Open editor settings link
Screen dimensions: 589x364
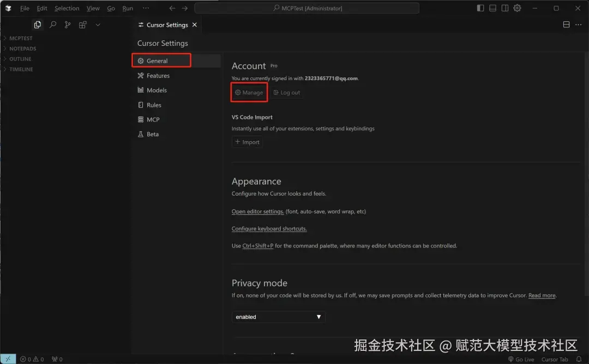(257, 211)
